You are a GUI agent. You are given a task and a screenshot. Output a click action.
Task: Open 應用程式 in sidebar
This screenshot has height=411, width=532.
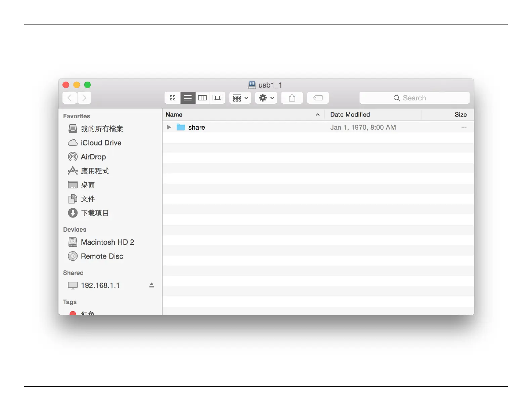point(95,171)
